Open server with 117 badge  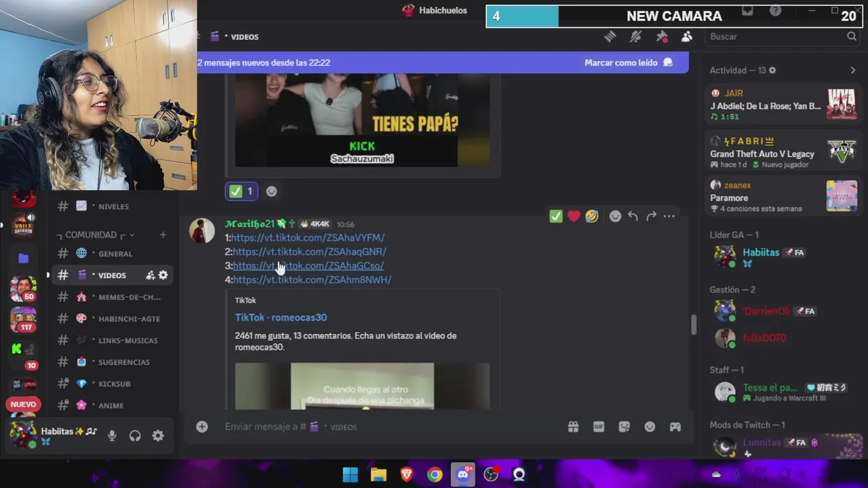tap(23, 319)
